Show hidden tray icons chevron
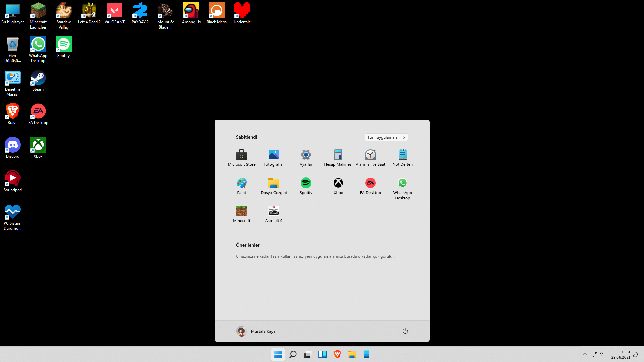Viewport: 644px width, 362px height. click(585, 354)
